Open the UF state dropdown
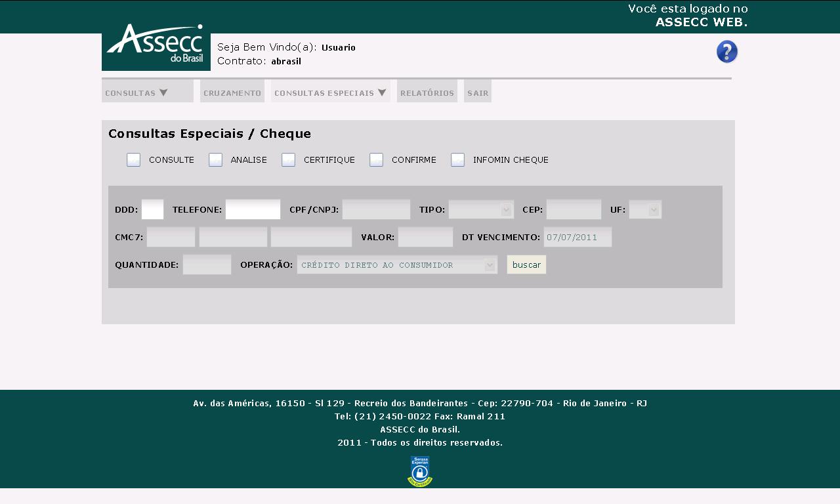Screen dimensions: 840x504 tap(645, 209)
